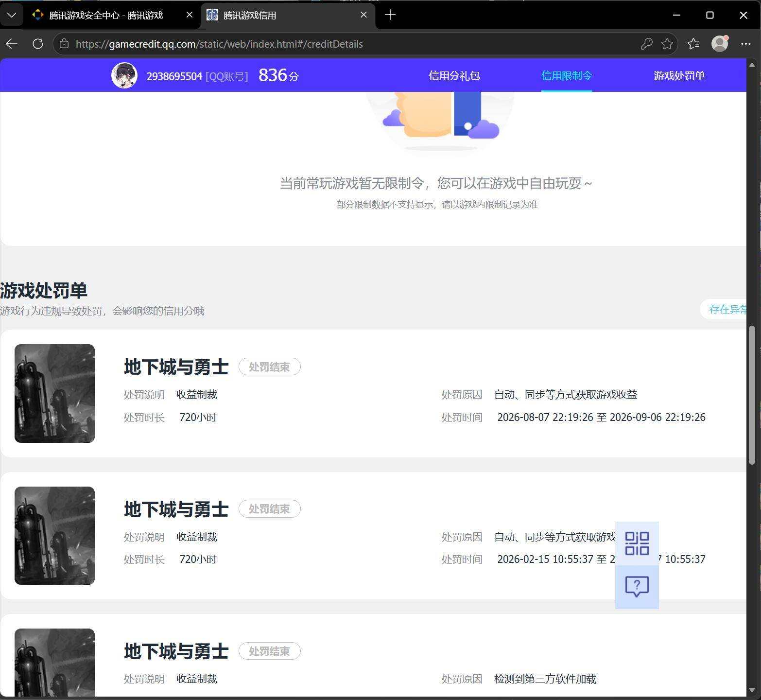Open the QR code floating button
761x700 pixels.
[637, 543]
